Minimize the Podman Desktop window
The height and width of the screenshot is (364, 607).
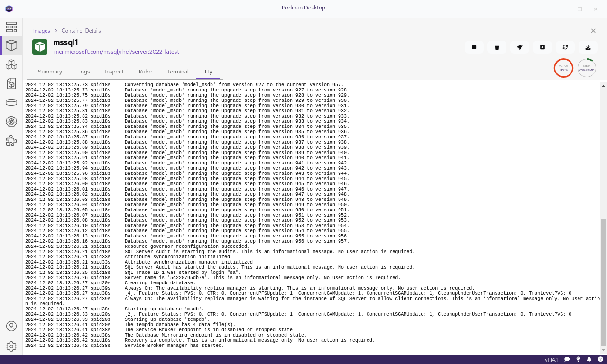(564, 9)
